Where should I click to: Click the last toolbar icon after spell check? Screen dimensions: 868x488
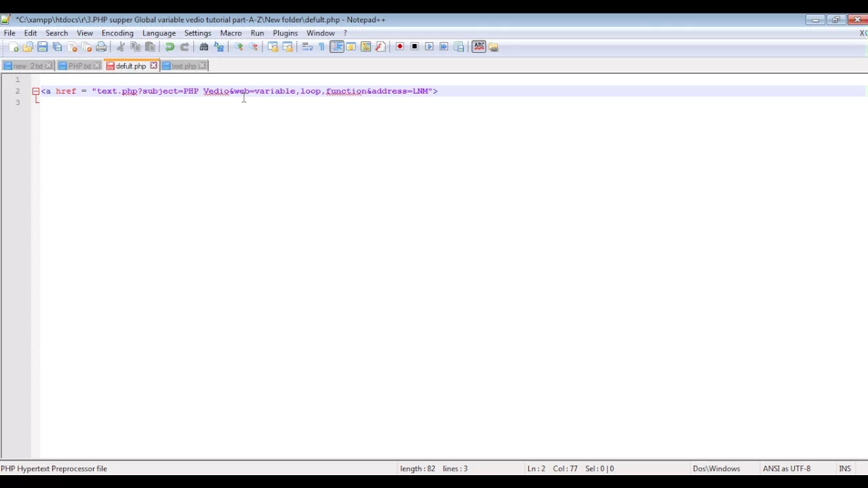(x=494, y=47)
